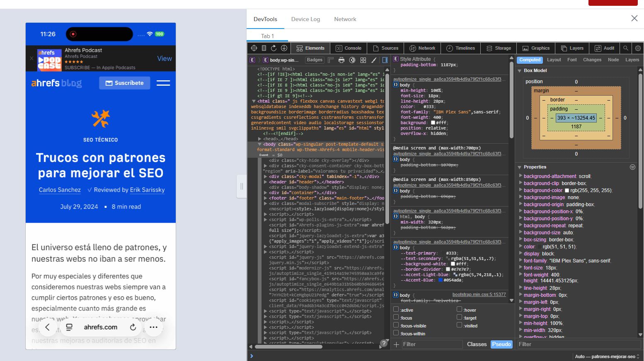
Task: Open the Timelines tab
Action: coord(460,48)
